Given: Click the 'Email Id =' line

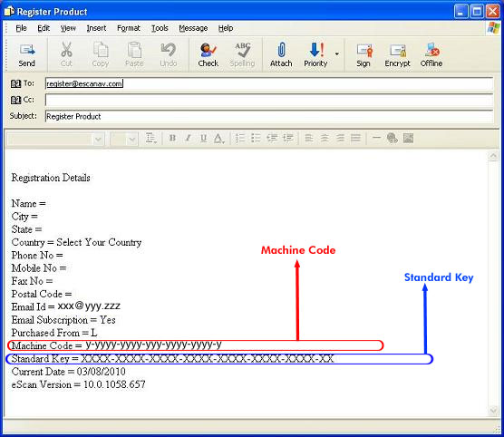Looking at the screenshot, I should click(66, 306).
